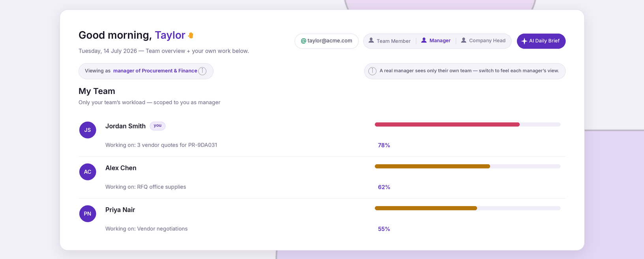
Task: Click the sparkle icon on AI Daily Brief
Action: click(x=524, y=41)
